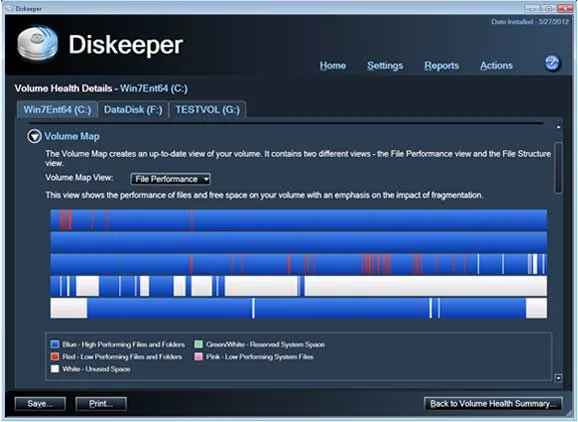The height and width of the screenshot is (422, 578).
Task: Open help with the blue question mark icon
Action: point(552,63)
